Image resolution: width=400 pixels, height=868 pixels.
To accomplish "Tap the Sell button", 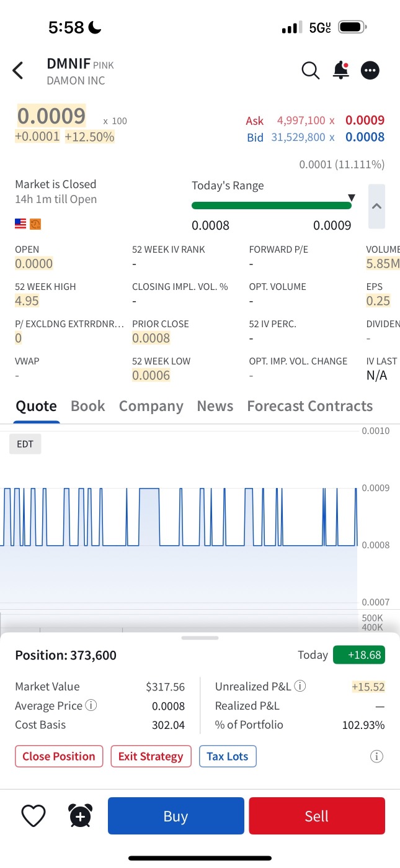I will click(x=317, y=816).
